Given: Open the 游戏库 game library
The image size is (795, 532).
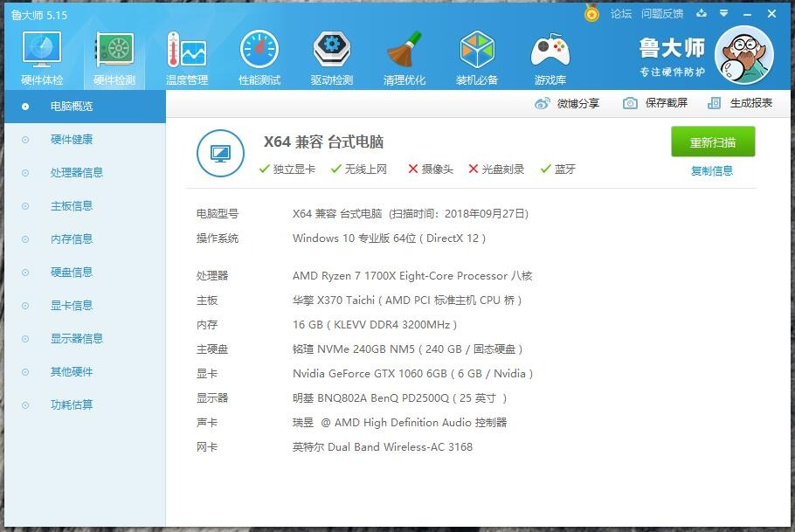Looking at the screenshot, I should pyautogui.click(x=550, y=55).
